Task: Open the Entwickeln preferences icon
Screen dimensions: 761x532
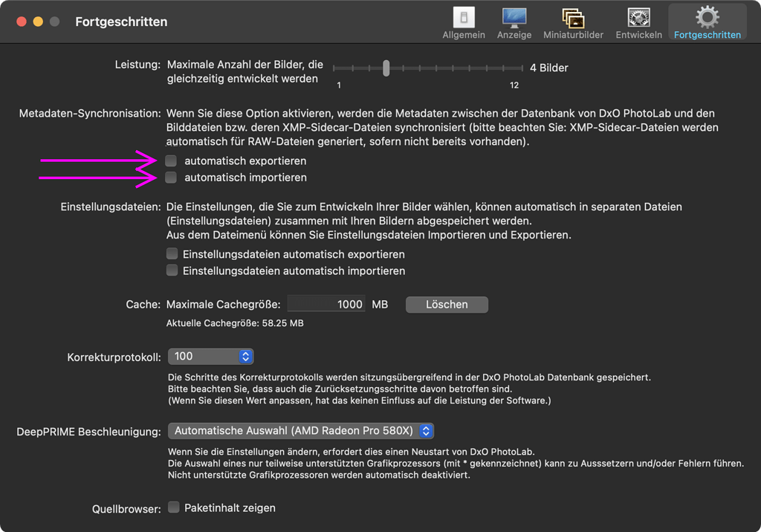Action: [638, 23]
